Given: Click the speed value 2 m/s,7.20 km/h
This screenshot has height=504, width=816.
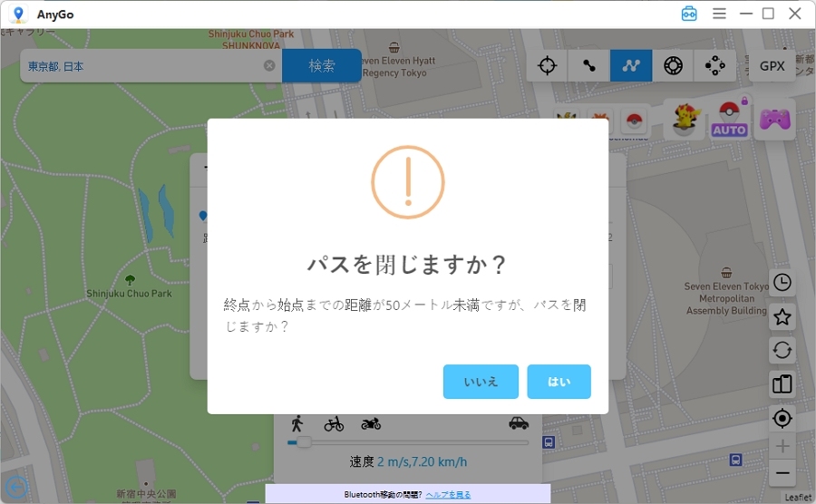Looking at the screenshot, I should (422, 462).
